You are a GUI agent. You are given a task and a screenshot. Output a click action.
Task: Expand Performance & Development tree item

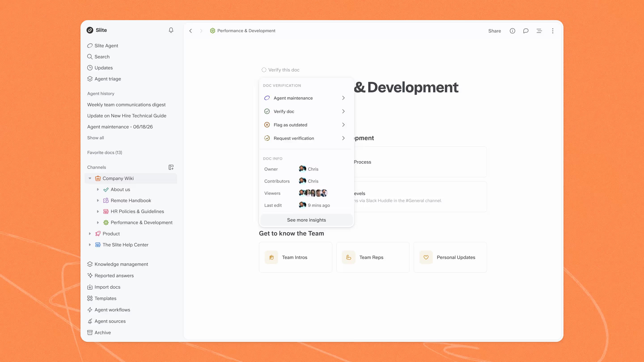click(x=98, y=223)
